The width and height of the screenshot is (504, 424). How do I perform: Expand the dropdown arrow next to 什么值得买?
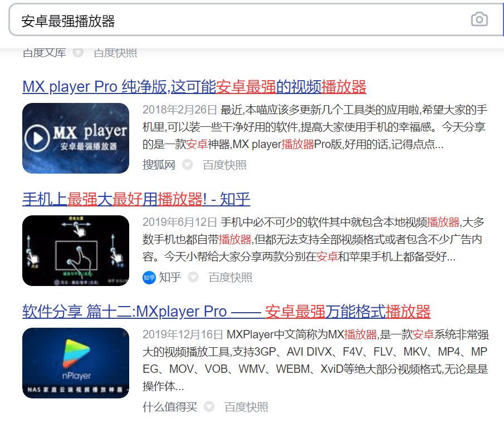pos(209,407)
